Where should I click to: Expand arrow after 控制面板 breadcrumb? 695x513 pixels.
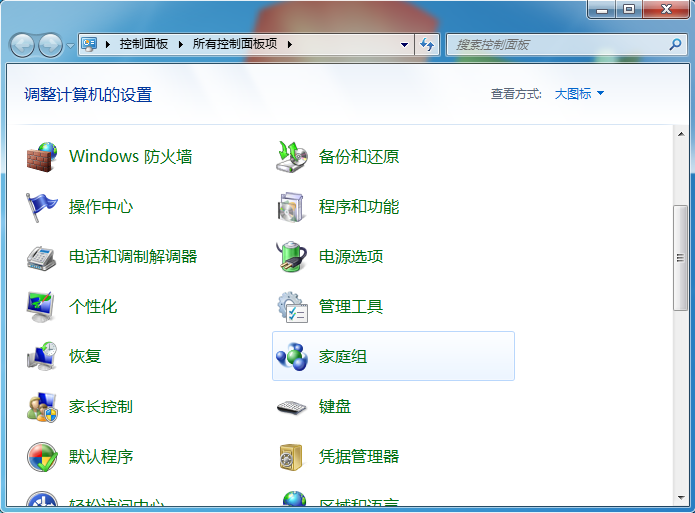(180, 44)
